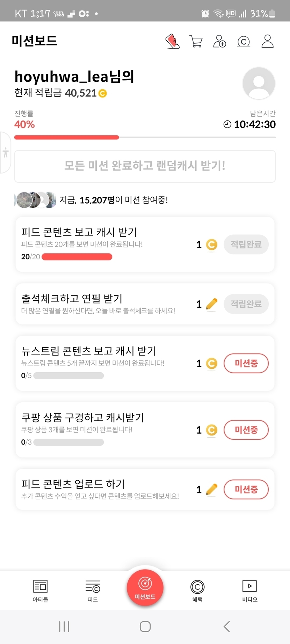The height and width of the screenshot is (644, 290).
Task: Tap 적립완료 on 출석체크 mission
Action: (246, 304)
